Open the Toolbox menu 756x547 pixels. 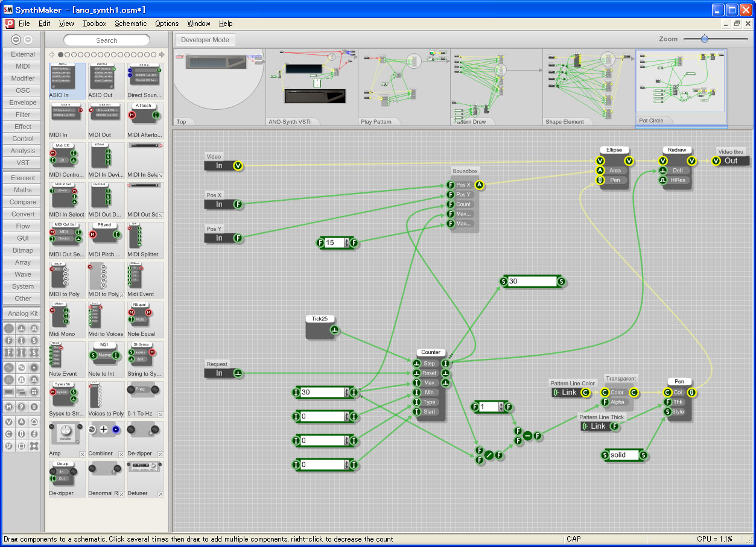click(x=95, y=24)
